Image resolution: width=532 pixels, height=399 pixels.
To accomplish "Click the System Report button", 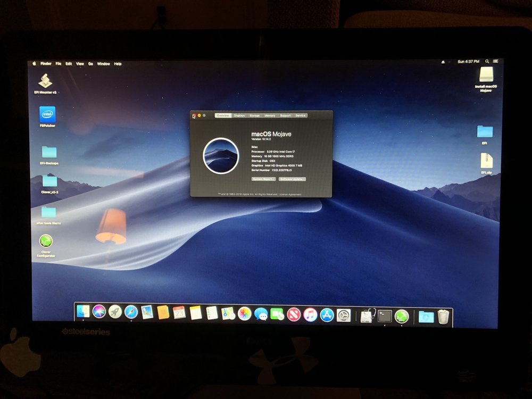I will pyautogui.click(x=263, y=179).
